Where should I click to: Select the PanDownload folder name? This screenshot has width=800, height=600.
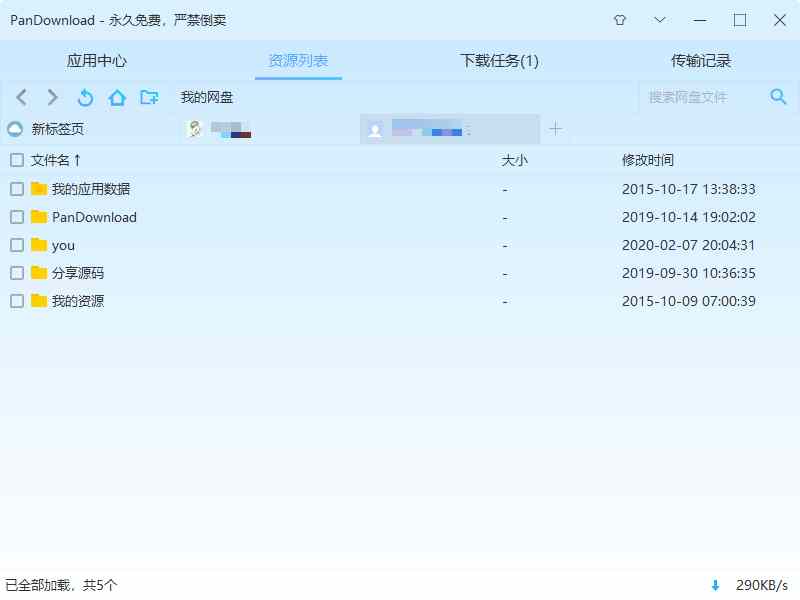[94, 217]
